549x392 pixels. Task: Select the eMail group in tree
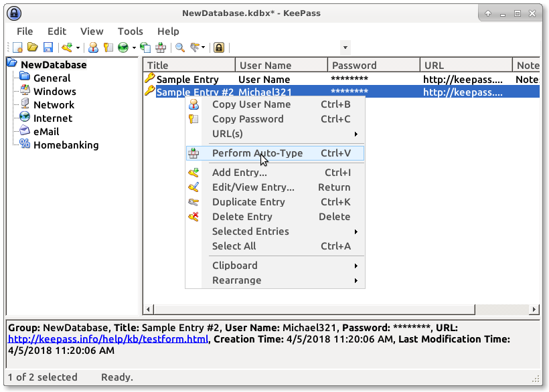pos(46,132)
